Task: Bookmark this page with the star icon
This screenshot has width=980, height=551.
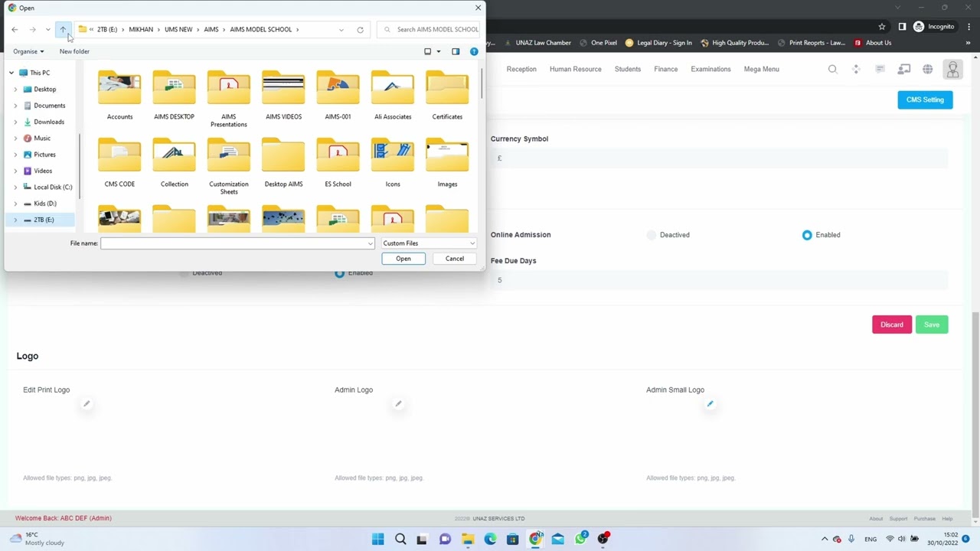Action: 881,27
